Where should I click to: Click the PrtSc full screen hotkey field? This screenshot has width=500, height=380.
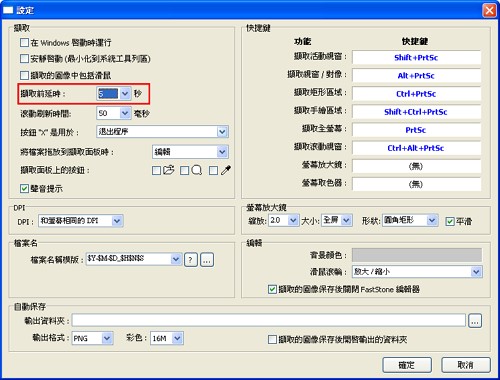pos(417,130)
